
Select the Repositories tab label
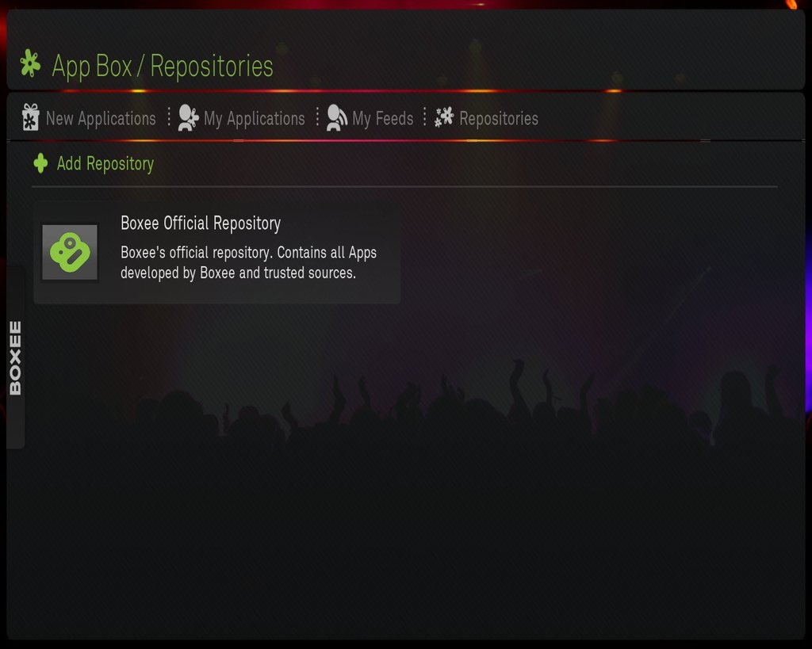499,119
